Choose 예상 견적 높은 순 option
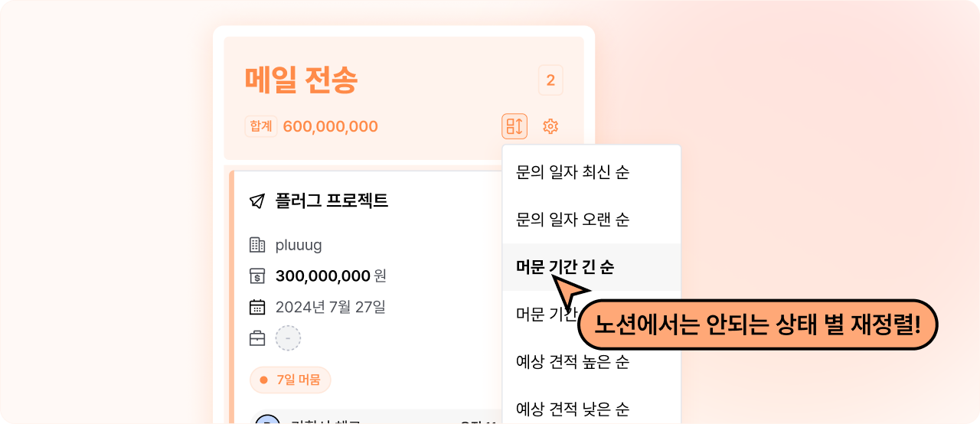This screenshot has height=424, width=980. [x=592, y=361]
